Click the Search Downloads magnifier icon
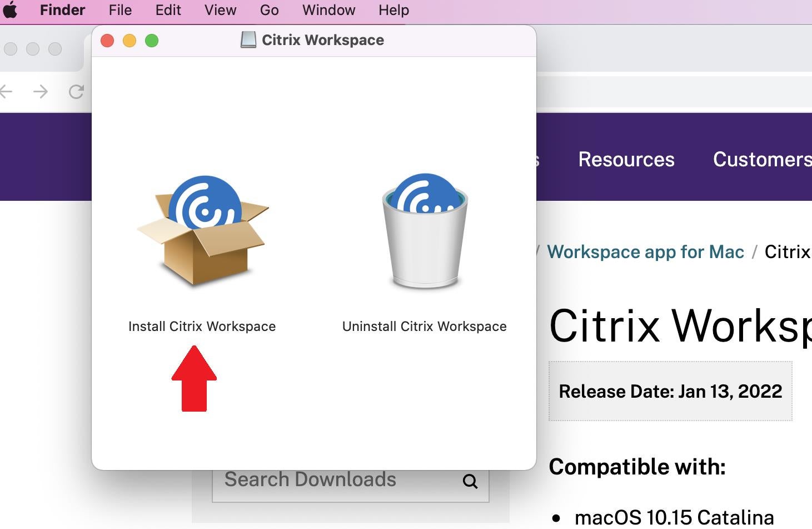This screenshot has width=812, height=529. point(470,481)
